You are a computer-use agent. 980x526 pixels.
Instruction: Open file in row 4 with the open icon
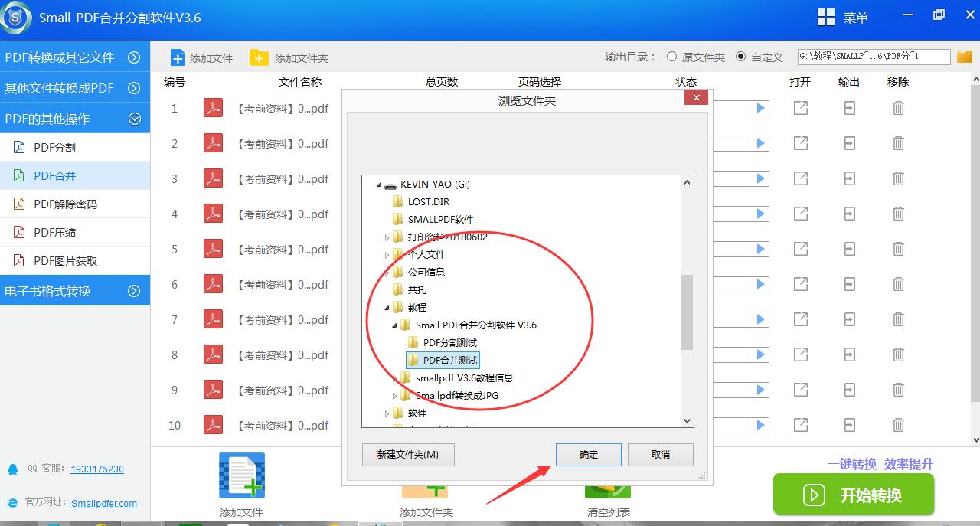[801, 214]
